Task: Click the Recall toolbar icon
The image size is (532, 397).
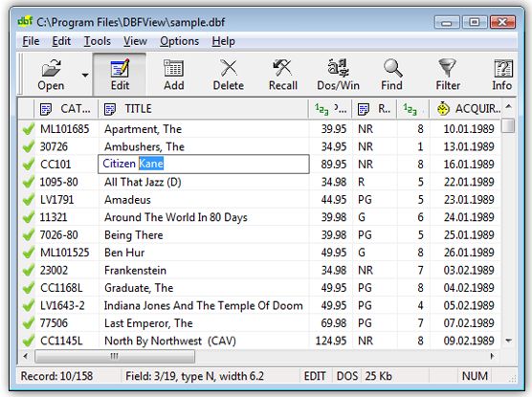Action: pyautogui.click(x=282, y=68)
